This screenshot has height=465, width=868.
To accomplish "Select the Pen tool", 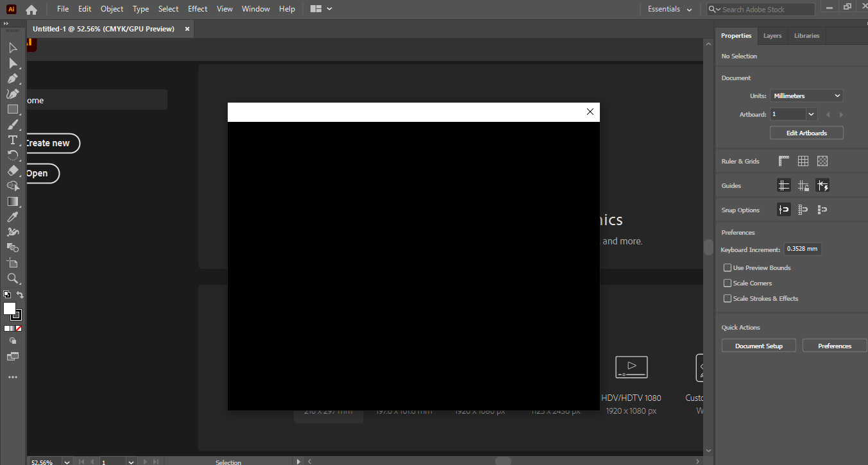I will point(13,78).
